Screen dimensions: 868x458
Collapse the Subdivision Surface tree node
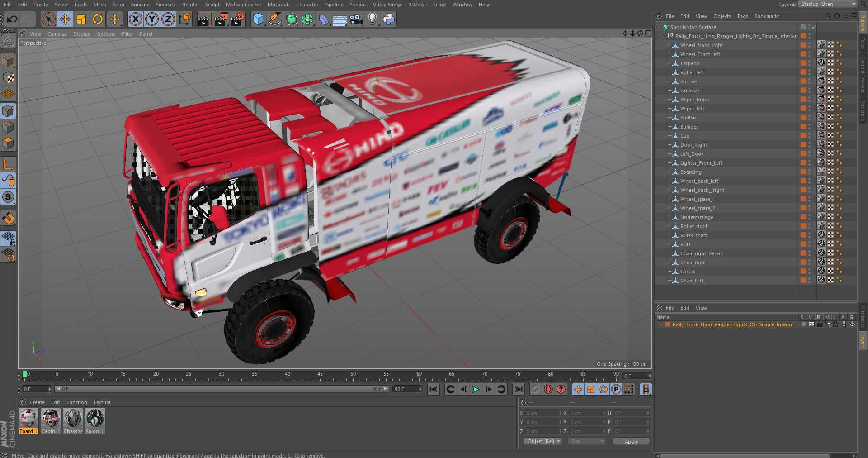coord(658,27)
